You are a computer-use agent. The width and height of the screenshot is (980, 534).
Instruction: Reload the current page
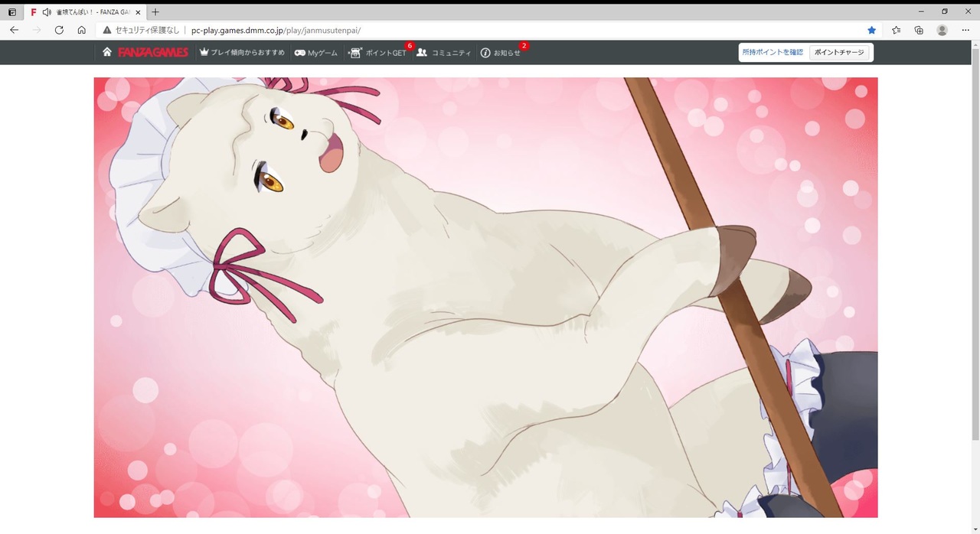click(59, 30)
